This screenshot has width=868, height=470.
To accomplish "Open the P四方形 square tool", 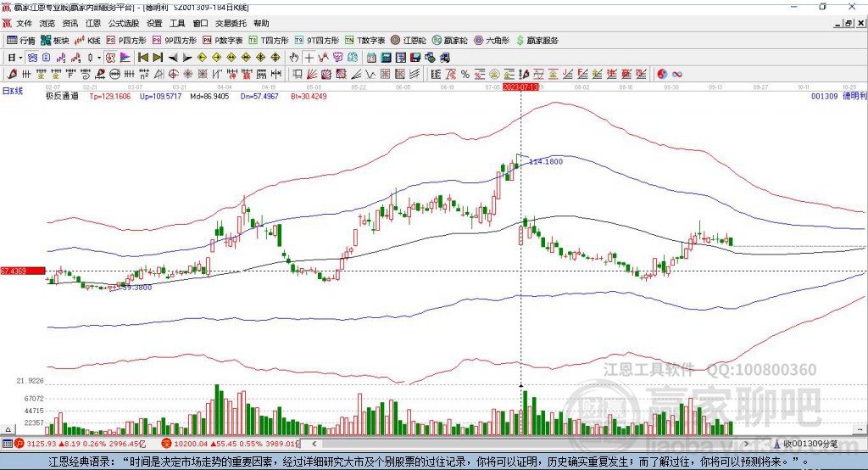I will (126, 41).
